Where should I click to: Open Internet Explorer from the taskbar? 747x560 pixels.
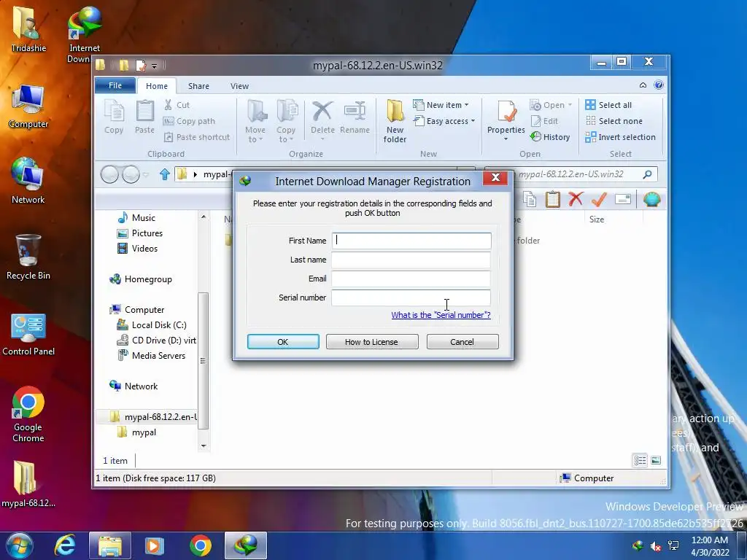pyautogui.click(x=65, y=545)
